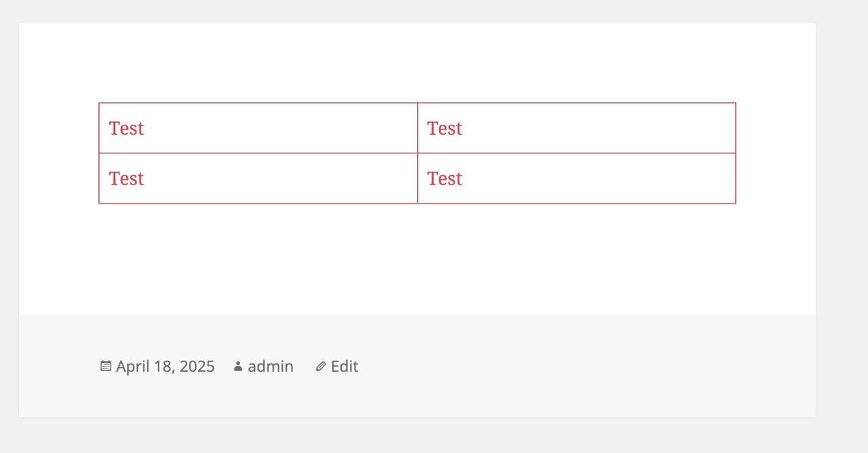
Task: Click the empty white area below the table
Action: (417, 258)
